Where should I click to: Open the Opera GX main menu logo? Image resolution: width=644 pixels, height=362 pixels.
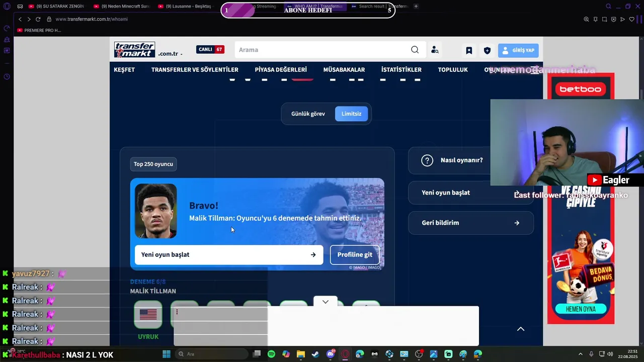(x=7, y=7)
